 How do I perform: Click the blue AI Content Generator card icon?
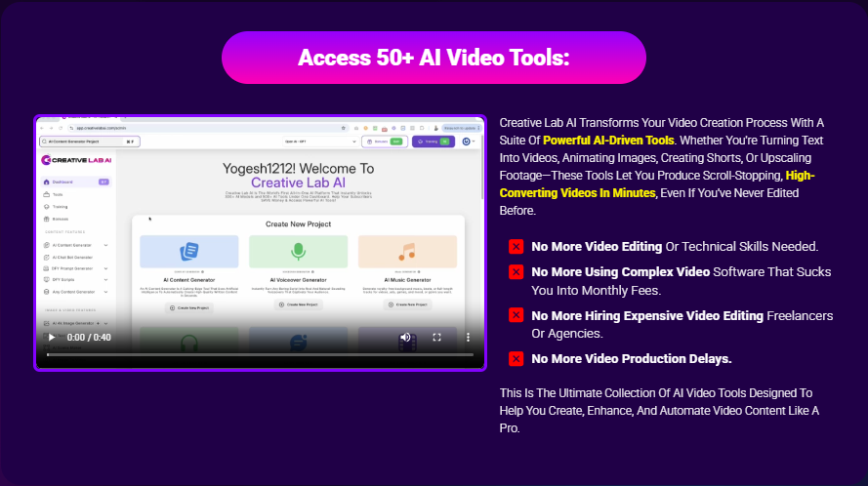[x=189, y=252]
